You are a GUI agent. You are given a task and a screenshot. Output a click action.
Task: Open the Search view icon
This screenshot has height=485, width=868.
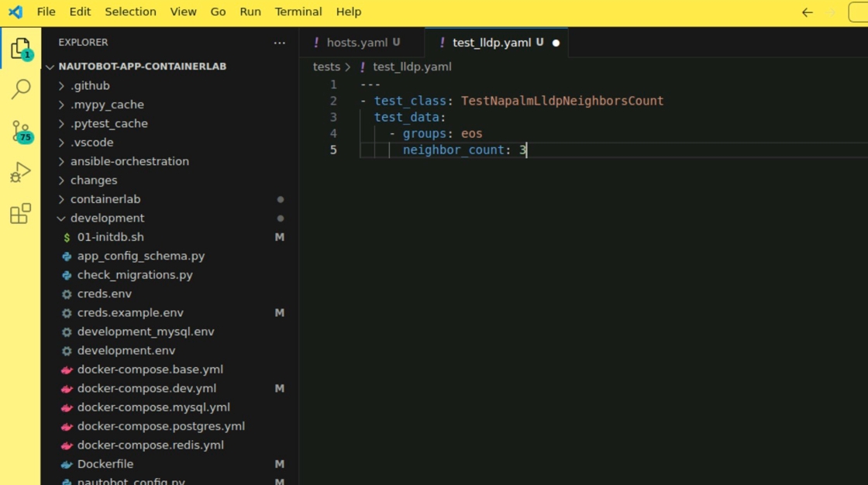(20, 89)
